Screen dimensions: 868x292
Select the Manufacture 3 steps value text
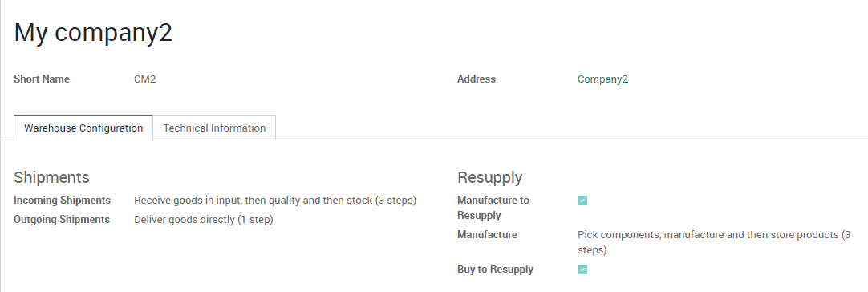(714, 242)
